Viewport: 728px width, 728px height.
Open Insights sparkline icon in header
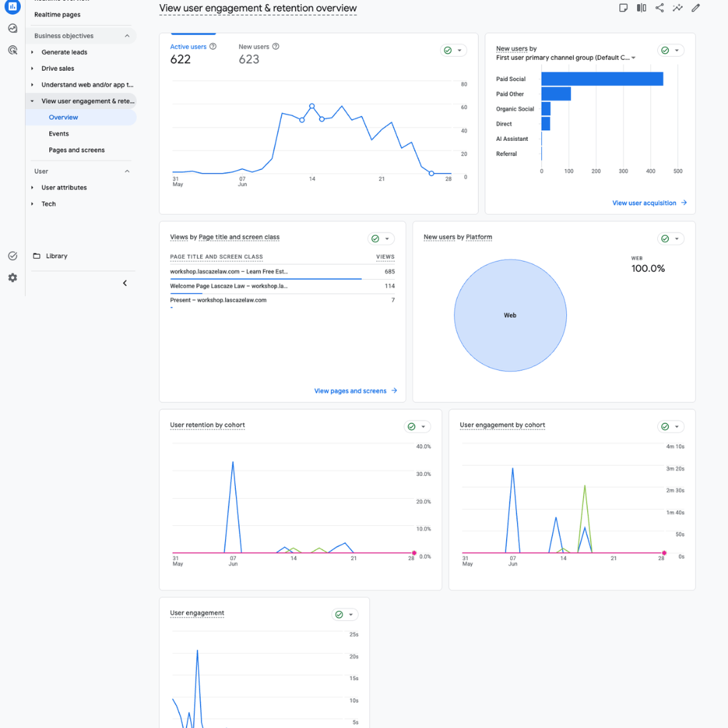pyautogui.click(x=678, y=8)
